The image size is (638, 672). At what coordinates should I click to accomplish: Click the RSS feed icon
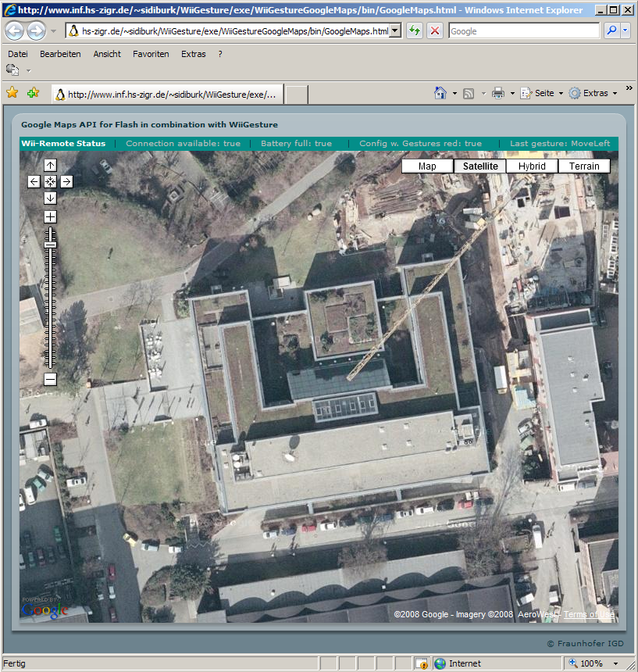(468, 92)
